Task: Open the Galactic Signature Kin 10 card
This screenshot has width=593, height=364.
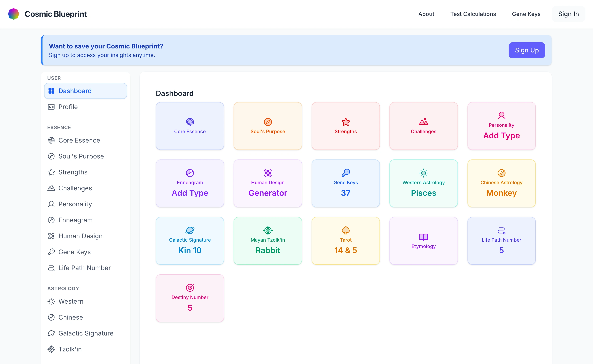Action: coord(190,241)
